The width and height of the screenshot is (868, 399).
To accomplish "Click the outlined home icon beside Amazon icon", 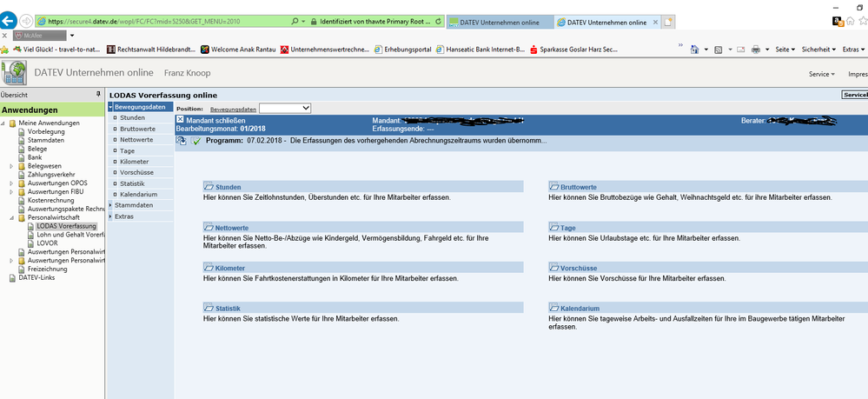I will [851, 21].
